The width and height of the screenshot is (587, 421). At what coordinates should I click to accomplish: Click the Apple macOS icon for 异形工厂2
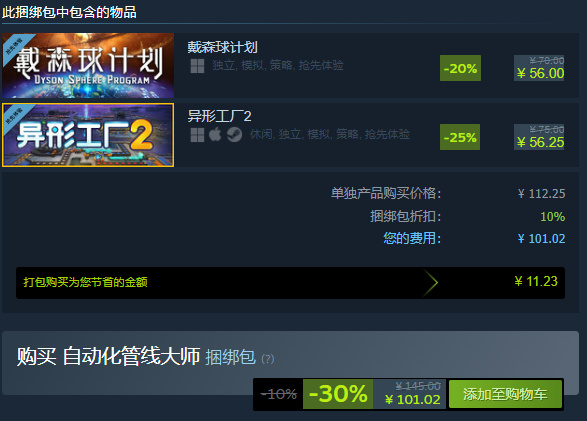coord(215,134)
